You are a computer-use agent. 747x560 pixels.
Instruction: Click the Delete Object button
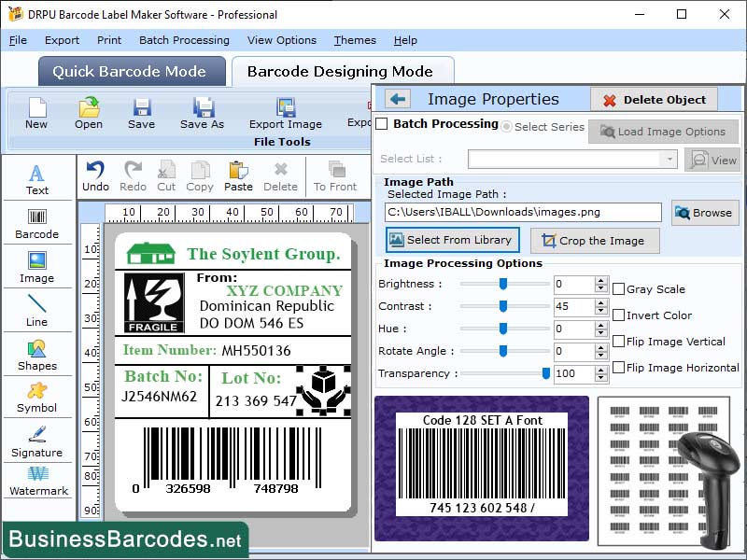tap(654, 100)
